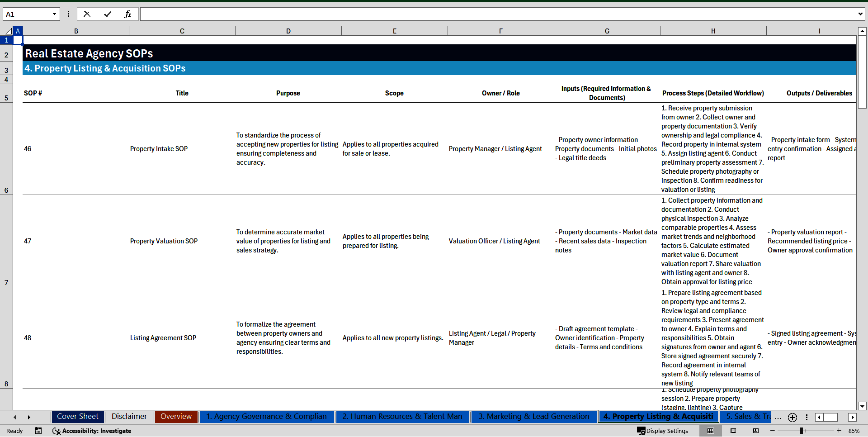Click the Cancel formula X icon

coord(87,14)
